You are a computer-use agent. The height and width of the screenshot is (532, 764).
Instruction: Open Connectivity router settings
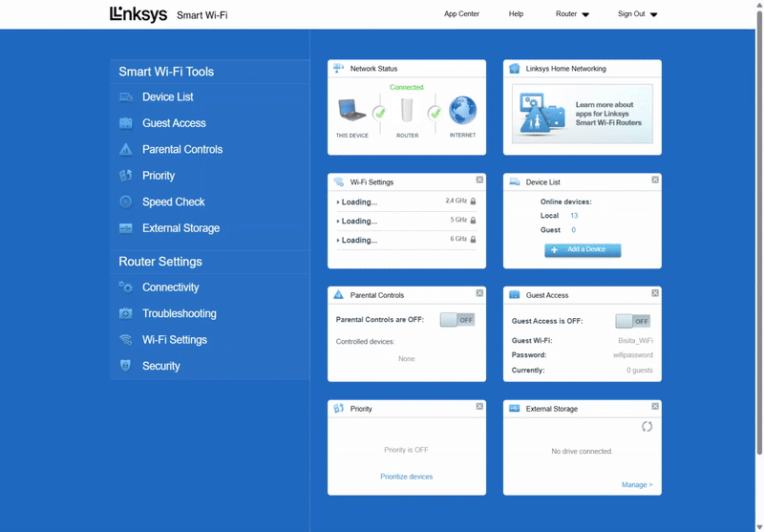171,287
